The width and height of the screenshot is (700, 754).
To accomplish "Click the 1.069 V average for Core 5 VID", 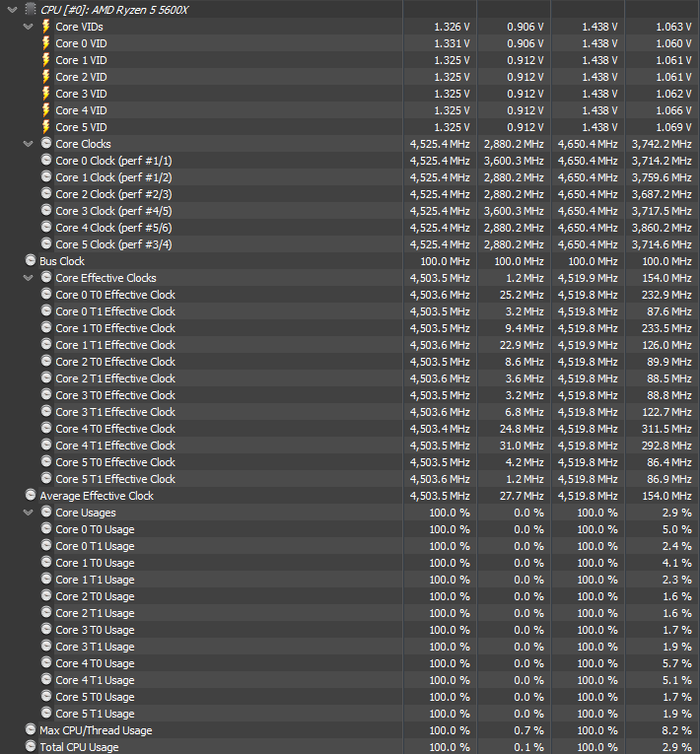I will click(x=673, y=127).
